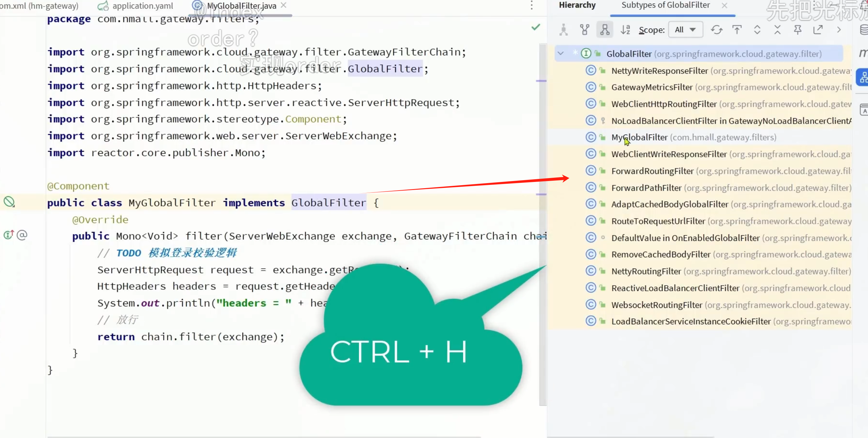Expand all nodes in Hierarchy tree
The width and height of the screenshot is (868, 438).
coord(757,30)
